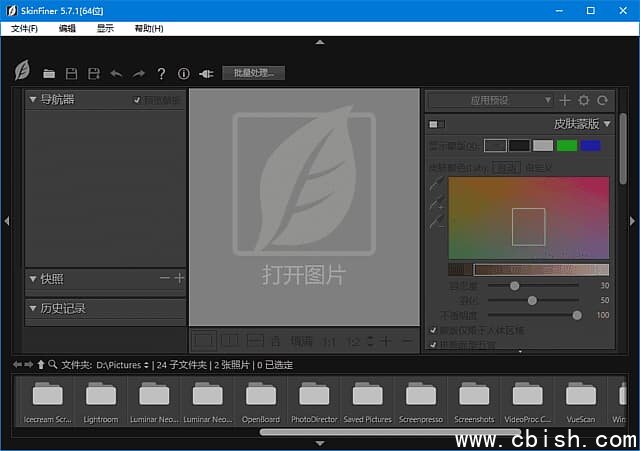Viewport: 640px width, 451px height.
Task: Toggle the first checkbox below the sliders
Action: 433,330
